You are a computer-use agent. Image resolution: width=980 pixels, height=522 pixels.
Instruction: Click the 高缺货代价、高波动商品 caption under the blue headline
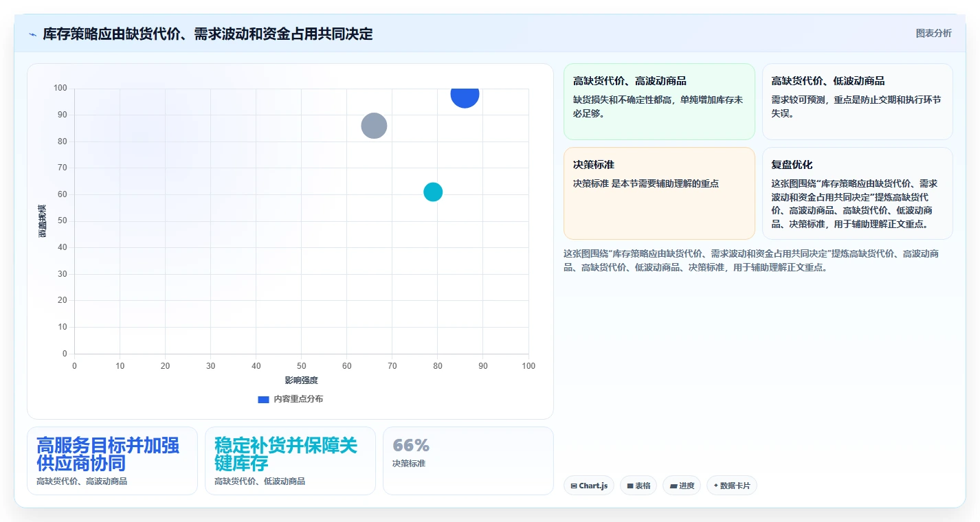[82, 481]
